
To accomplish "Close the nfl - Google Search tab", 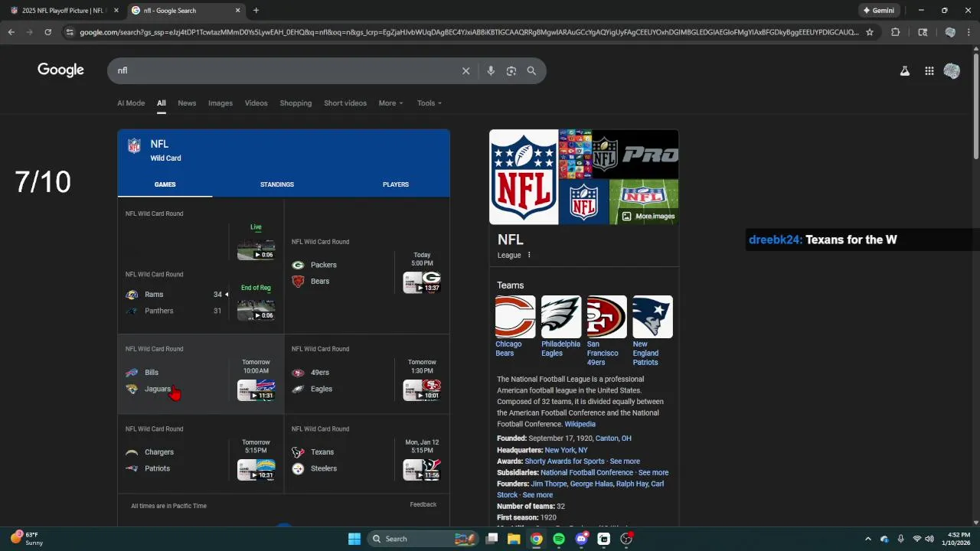I will (x=237, y=11).
